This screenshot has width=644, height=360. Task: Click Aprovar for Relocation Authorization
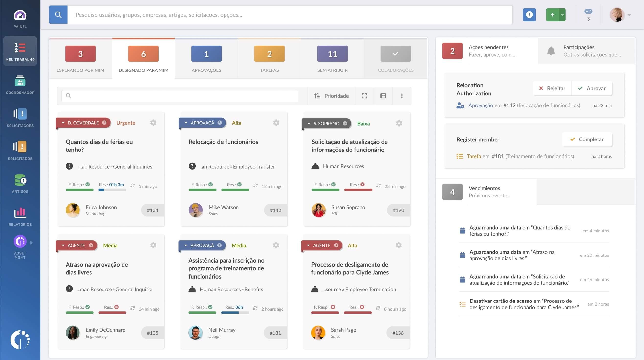tap(591, 88)
